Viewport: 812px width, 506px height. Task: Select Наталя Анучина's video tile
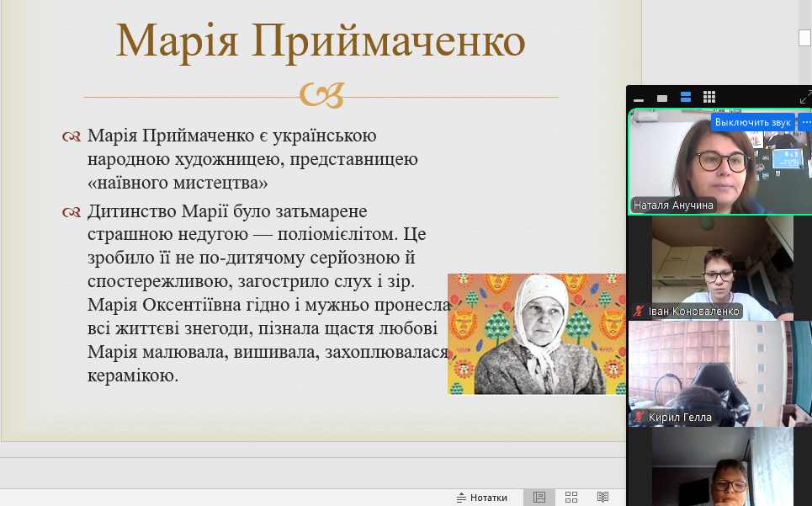pyautogui.click(x=719, y=161)
